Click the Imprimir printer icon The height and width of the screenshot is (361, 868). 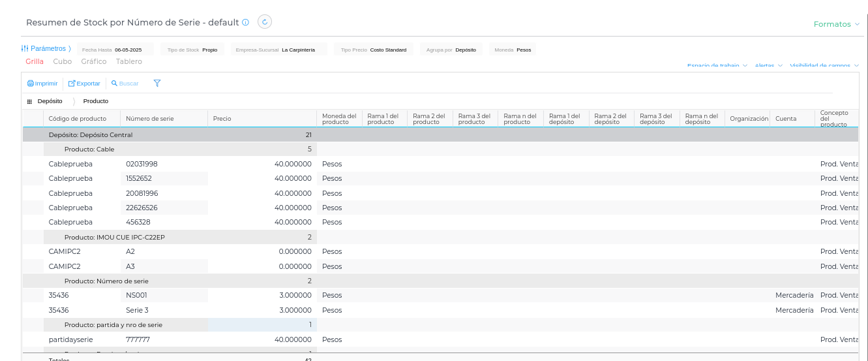tap(30, 84)
